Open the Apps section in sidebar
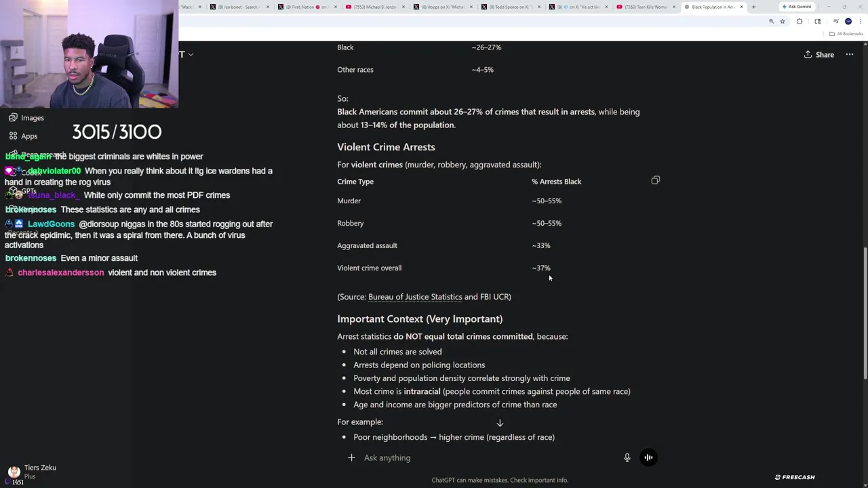 pos(28,136)
